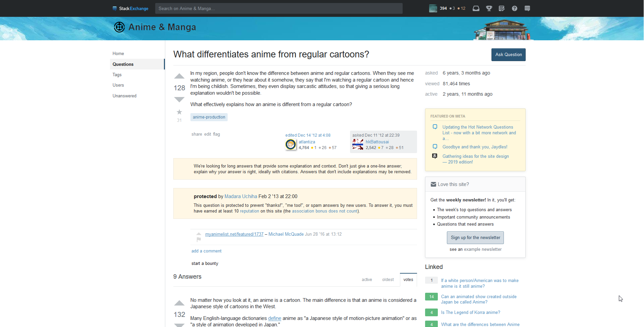The height and width of the screenshot is (327, 644).
Task: Open Madara Uchiha's profile link
Action: (x=241, y=196)
